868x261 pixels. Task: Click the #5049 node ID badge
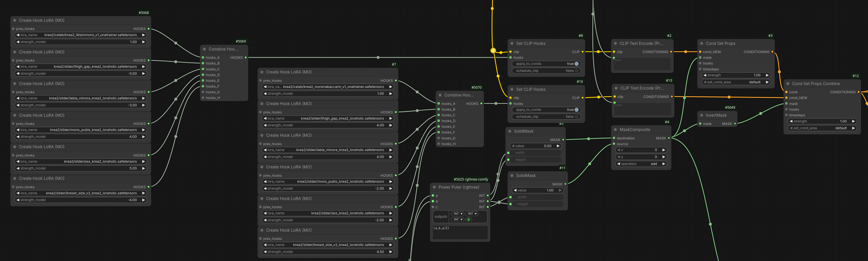(x=730, y=108)
